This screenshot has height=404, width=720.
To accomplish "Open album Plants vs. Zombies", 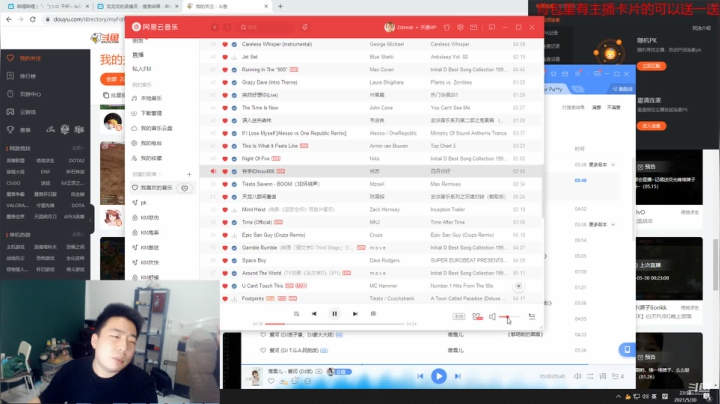I will [451, 83].
